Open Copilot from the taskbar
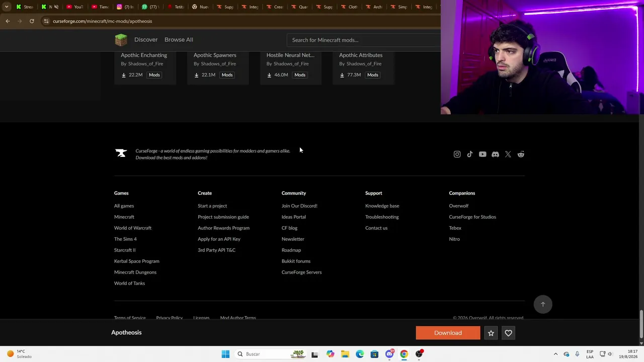 pyautogui.click(x=330, y=354)
